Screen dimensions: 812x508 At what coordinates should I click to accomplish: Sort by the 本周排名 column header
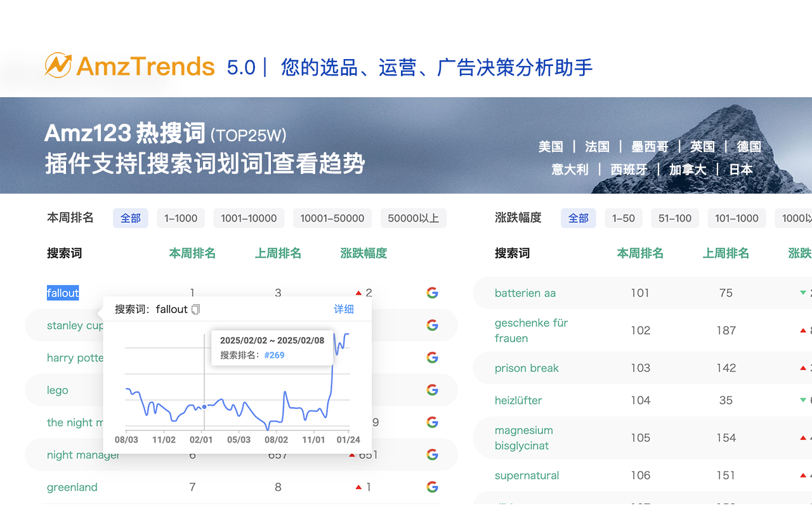pyautogui.click(x=192, y=253)
